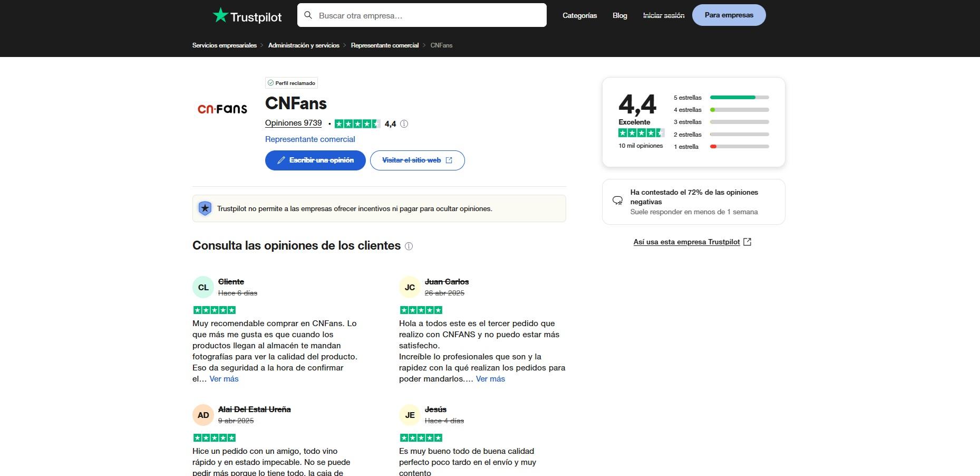Screen dimensions: 980x476
Task: Open Así usa esta empresa Trustpilot link
Action: 686,242
